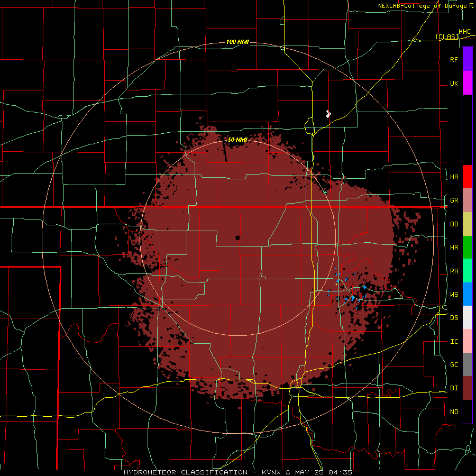The width and height of the screenshot is (476, 476).
Task: Click the UK legend label
Action: tap(454, 83)
